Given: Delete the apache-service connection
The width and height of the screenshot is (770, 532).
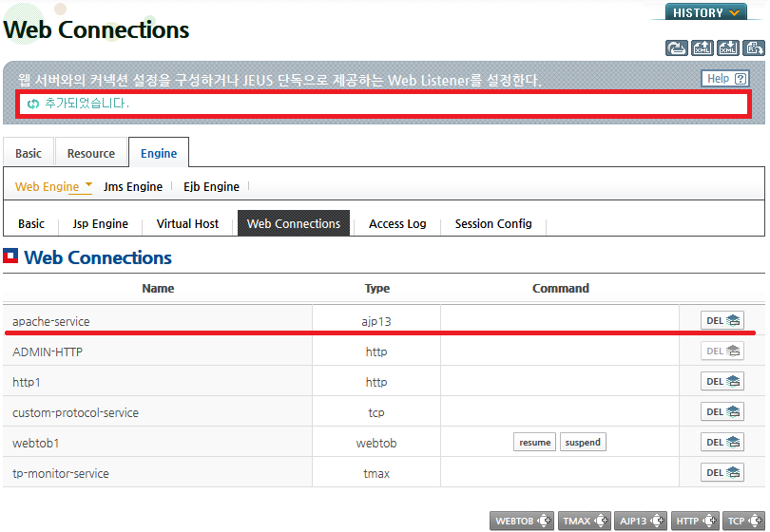Looking at the screenshot, I should pyautogui.click(x=722, y=320).
